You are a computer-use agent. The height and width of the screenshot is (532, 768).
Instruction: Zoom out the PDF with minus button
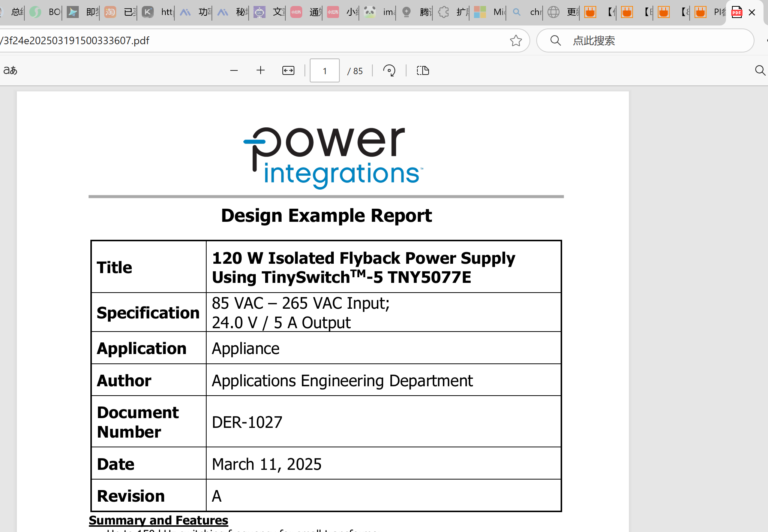pos(234,70)
